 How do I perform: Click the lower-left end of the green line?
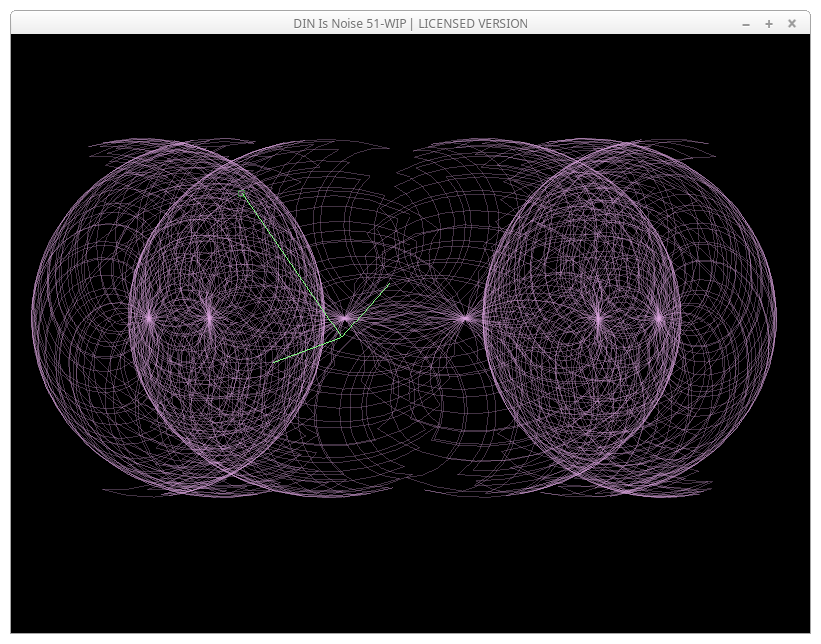tap(274, 361)
